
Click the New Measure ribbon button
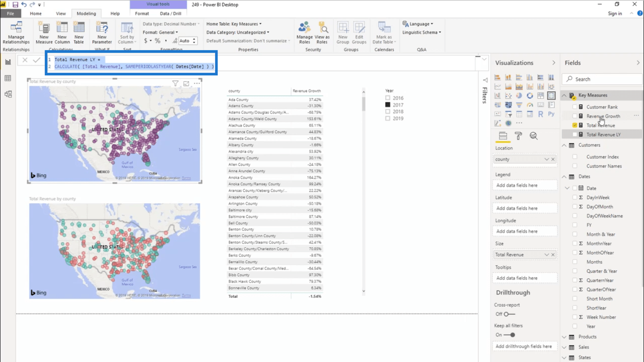click(44, 33)
